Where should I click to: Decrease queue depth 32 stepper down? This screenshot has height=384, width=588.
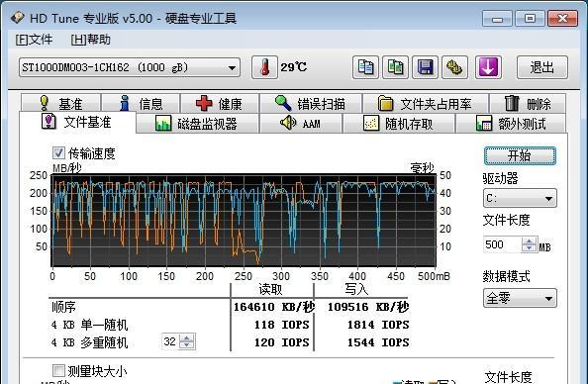tap(187, 345)
